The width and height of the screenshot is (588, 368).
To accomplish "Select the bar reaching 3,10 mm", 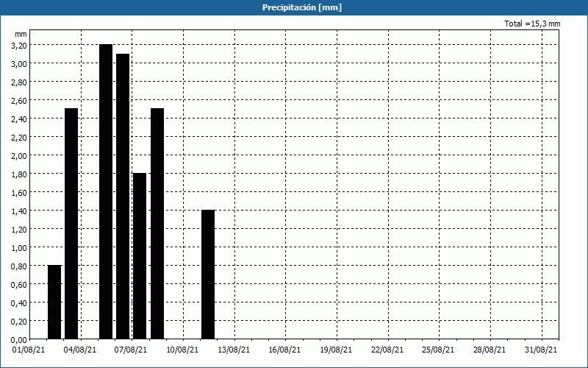I will (x=123, y=197).
